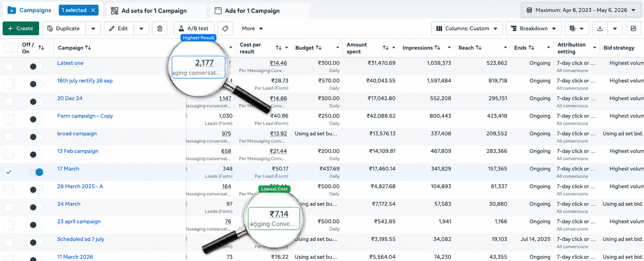Viewport: 644px width, 261px height.
Task: Click the export download icon
Action: [600, 28]
